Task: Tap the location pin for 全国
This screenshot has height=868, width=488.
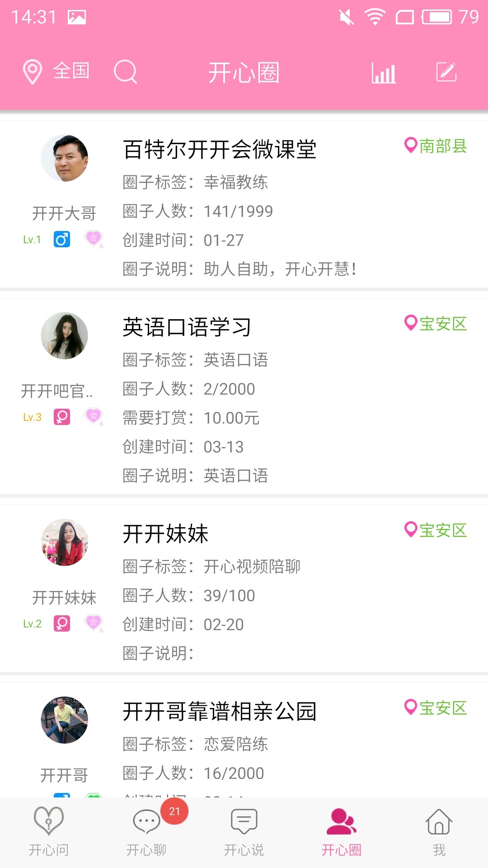Action: point(33,72)
